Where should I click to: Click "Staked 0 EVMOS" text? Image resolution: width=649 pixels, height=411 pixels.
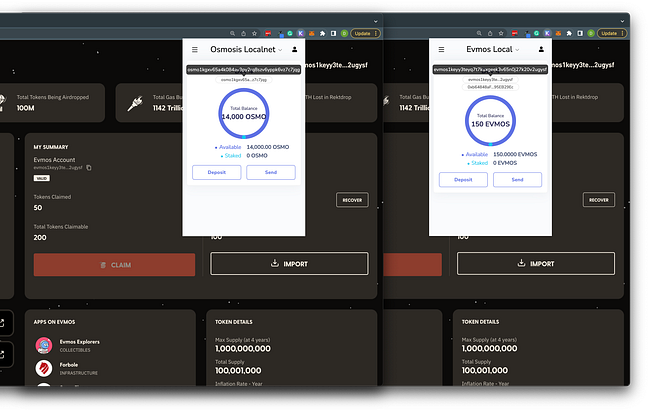(492, 163)
